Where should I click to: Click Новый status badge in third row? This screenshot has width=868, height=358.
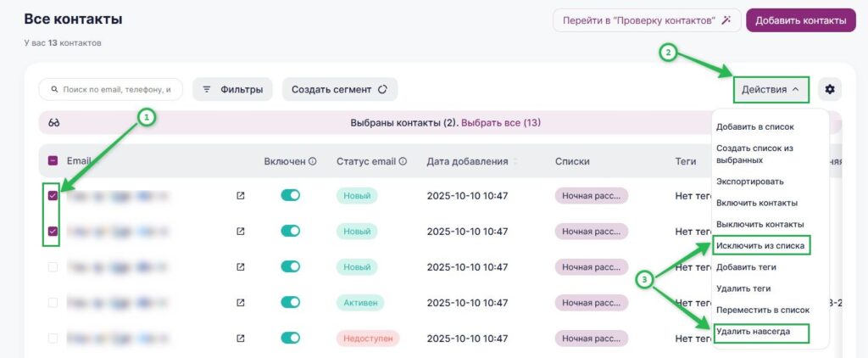point(357,267)
